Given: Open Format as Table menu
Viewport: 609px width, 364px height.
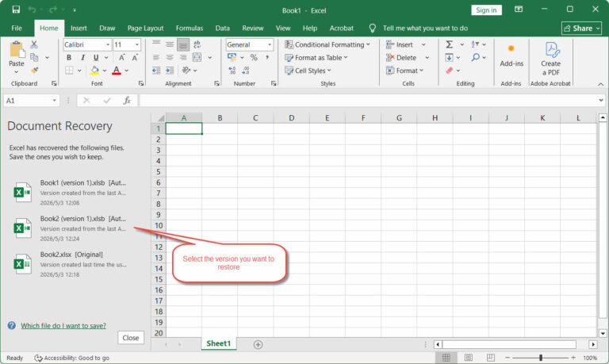Looking at the screenshot, I should (x=316, y=57).
